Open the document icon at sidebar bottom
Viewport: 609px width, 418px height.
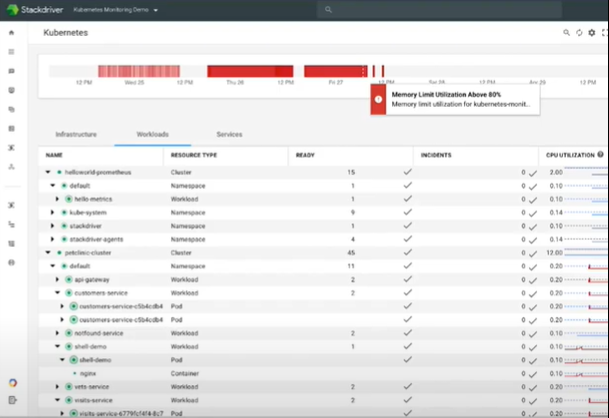click(x=12, y=400)
